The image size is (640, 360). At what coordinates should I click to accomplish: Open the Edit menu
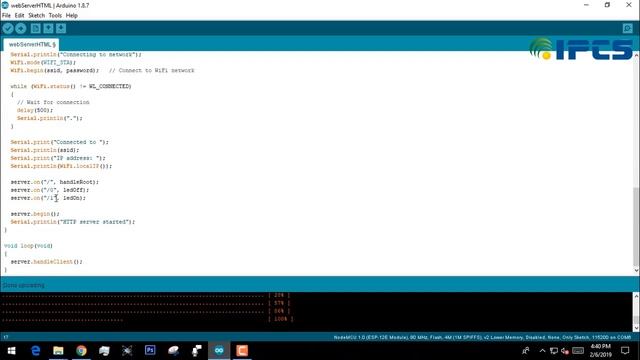click(19, 16)
